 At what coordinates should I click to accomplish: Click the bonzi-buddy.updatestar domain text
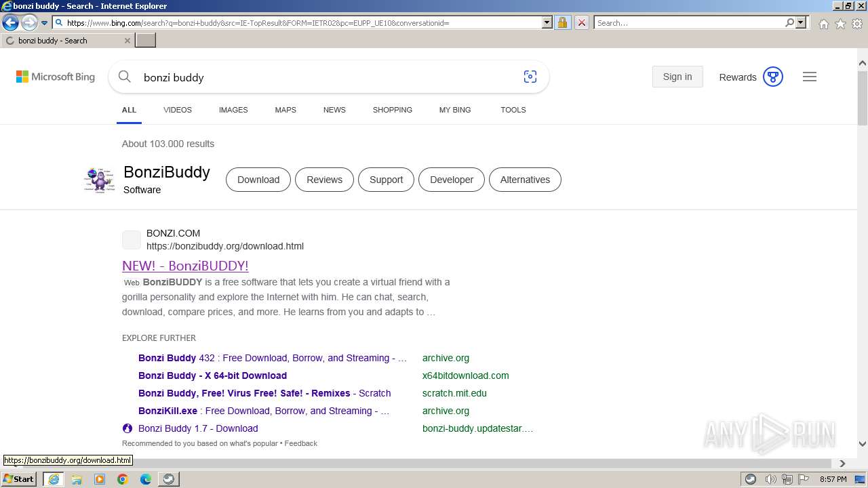pos(477,428)
